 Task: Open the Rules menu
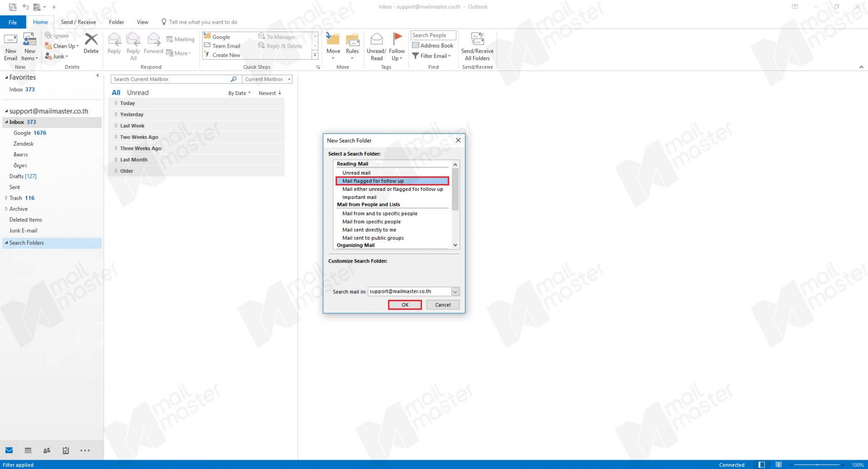tap(352, 47)
